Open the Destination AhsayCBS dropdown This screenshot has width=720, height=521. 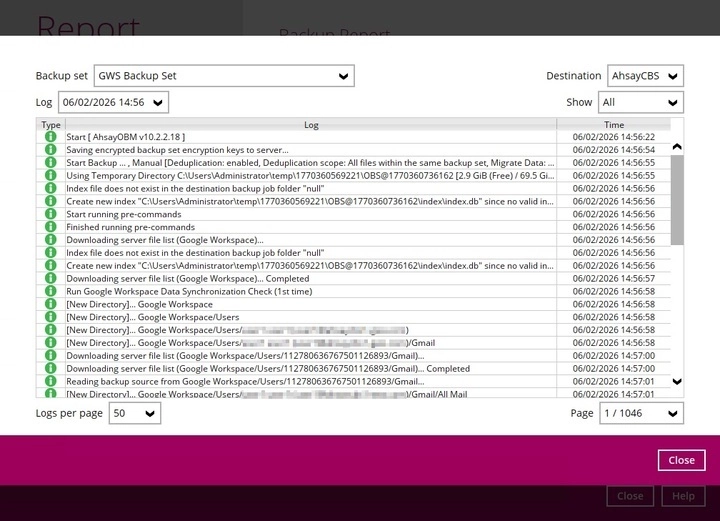click(645, 76)
